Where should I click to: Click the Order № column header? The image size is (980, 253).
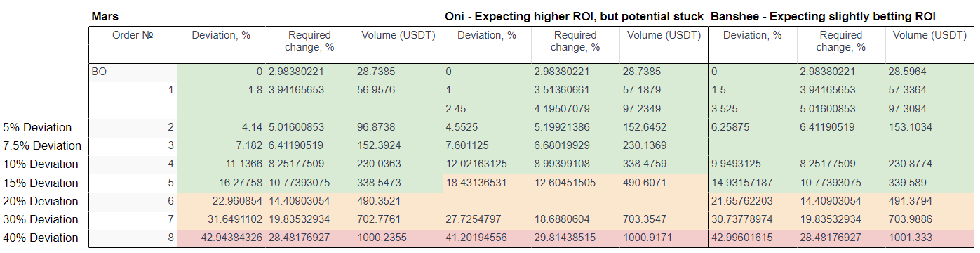pos(133,35)
